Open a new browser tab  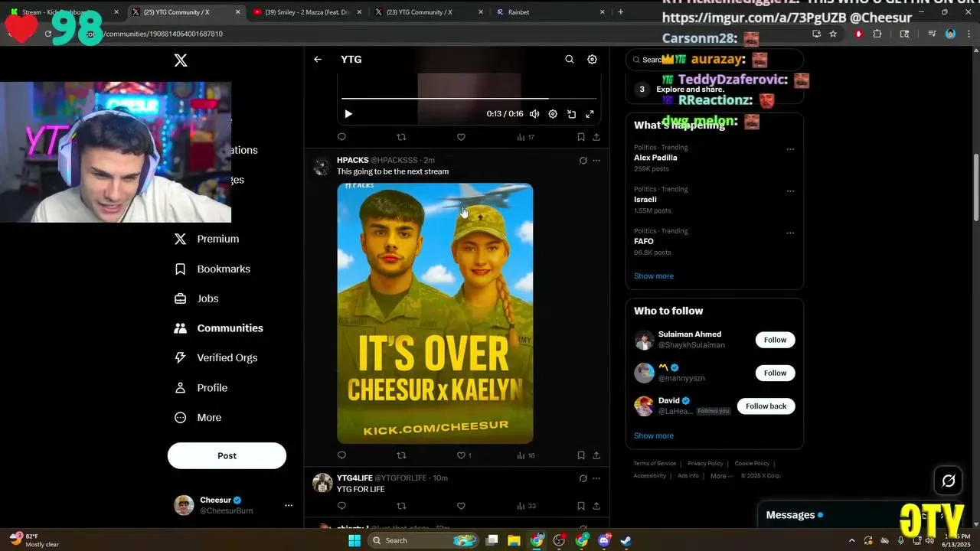tap(620, 12)
